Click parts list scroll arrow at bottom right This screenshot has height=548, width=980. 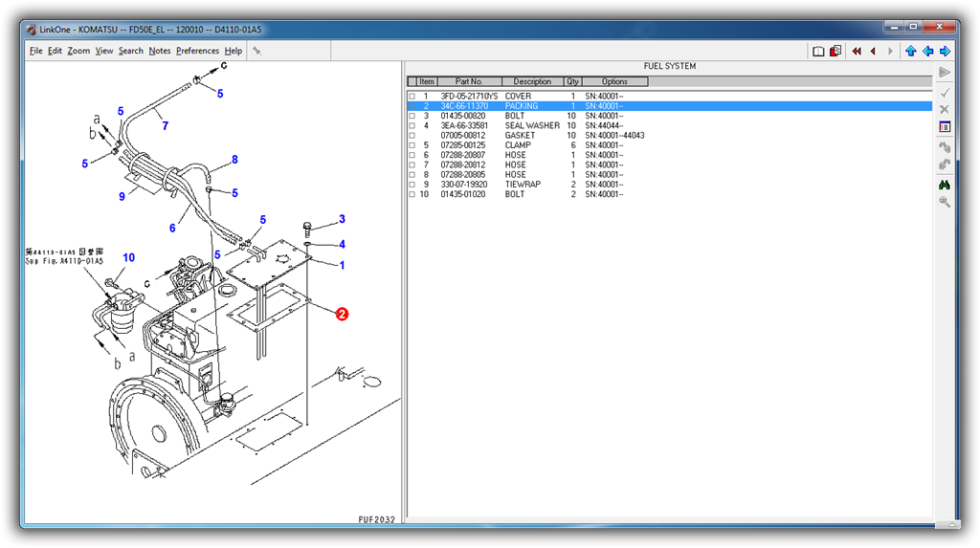point(954,524)
